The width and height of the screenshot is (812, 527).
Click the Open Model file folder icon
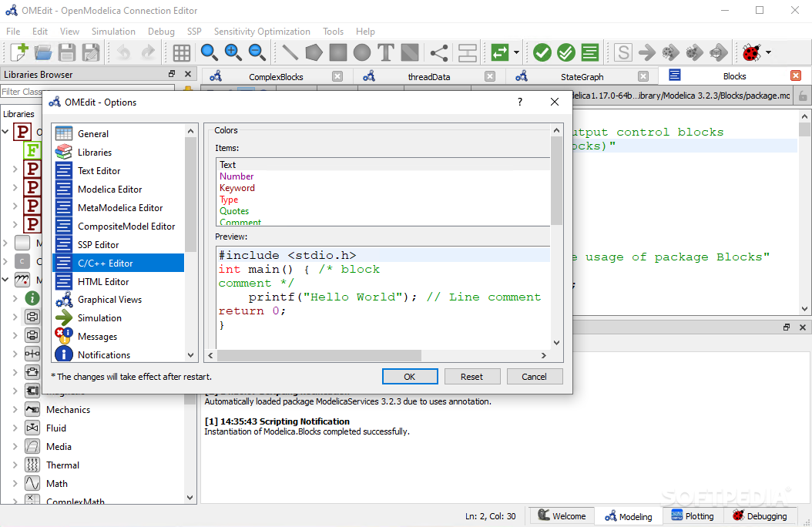pyautogui.click(x=43, y=52)
